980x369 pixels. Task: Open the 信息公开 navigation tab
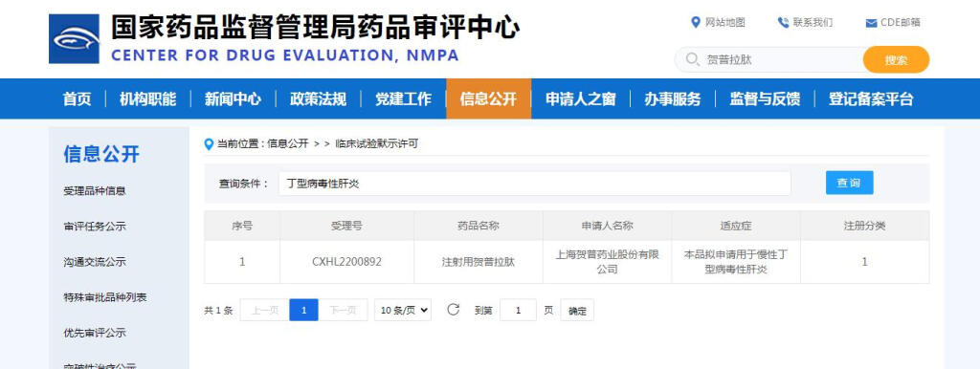(488, 98)
